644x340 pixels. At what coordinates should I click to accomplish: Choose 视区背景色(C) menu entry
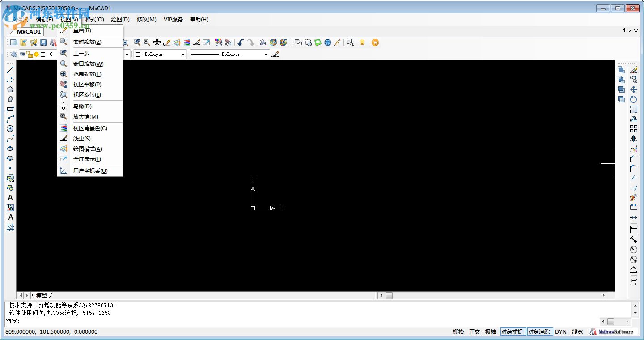coord(90,128)
